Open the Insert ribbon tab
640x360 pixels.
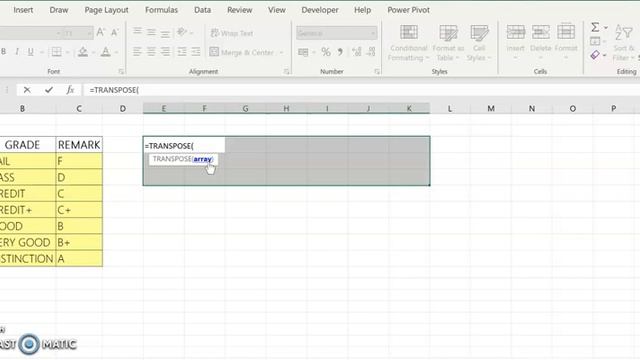(x=23, y=10)
